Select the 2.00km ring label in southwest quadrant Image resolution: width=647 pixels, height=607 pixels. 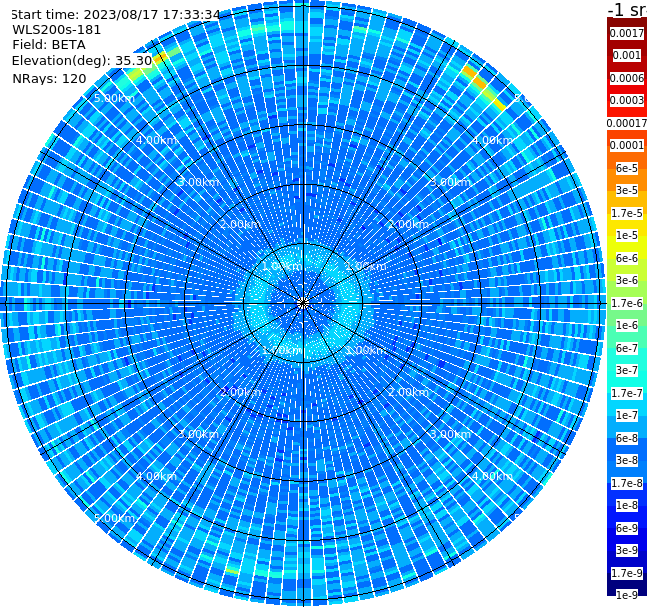pyautogui.click(x=241, y=392)
